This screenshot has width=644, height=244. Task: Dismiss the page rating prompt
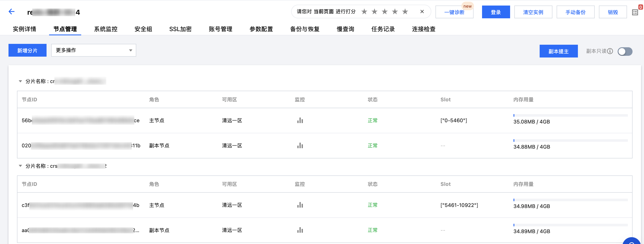pos(422,11)
